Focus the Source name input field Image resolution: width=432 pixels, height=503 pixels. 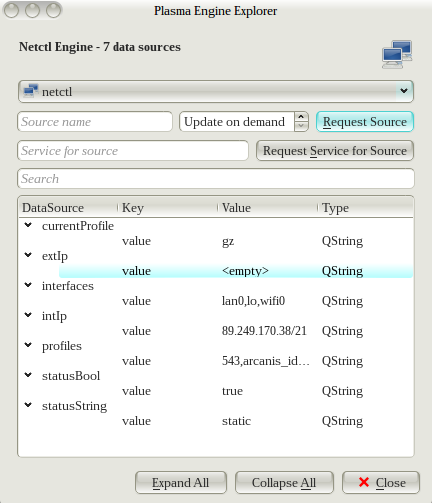(x=95, y=122)
